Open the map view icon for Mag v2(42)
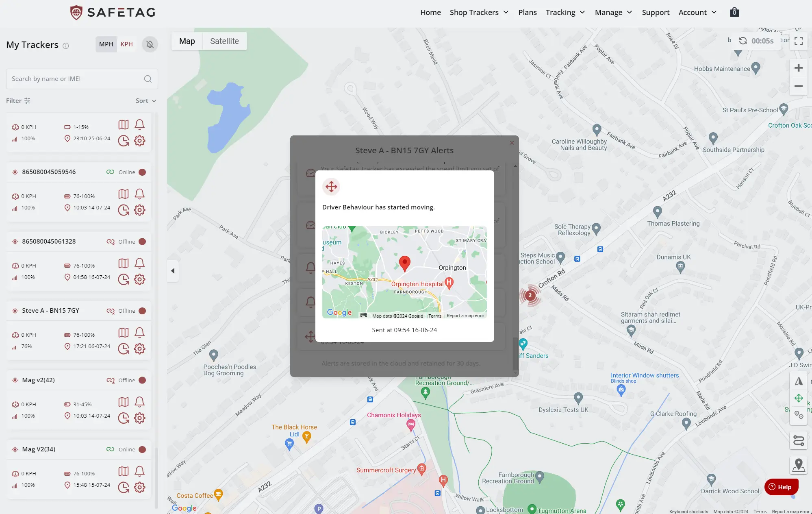Screen dimensions: 812x514 click(124, 402)
